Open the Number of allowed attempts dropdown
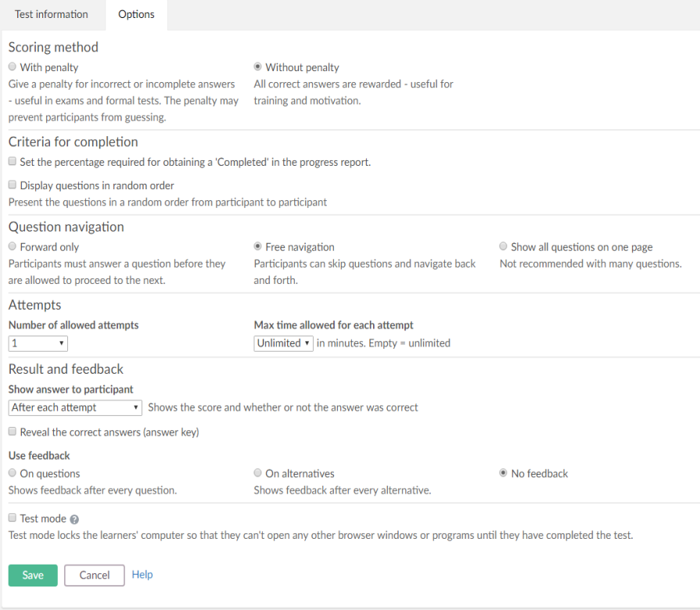Image resolution: width=700 pixels, height=610 pixels. (x=38, y=343)
